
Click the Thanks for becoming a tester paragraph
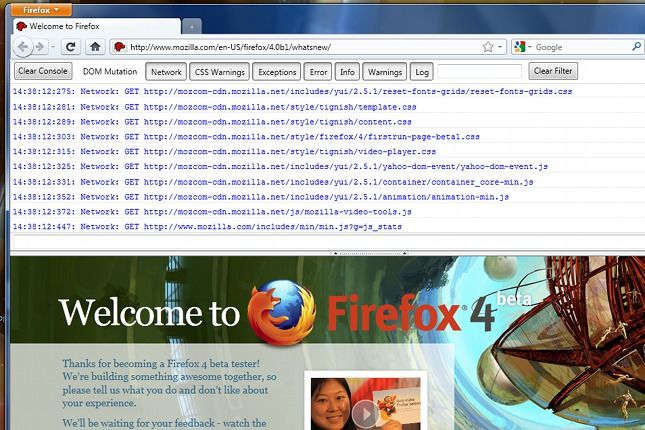169,383
